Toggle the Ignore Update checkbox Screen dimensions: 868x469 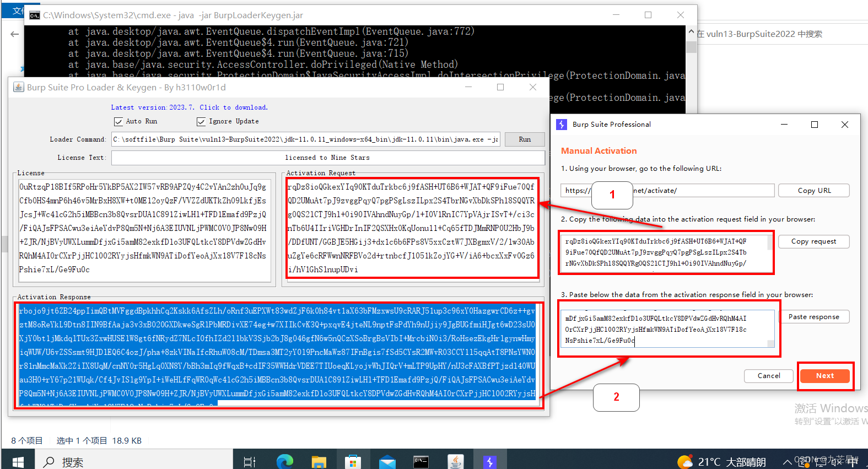click(x=201, y=121)
